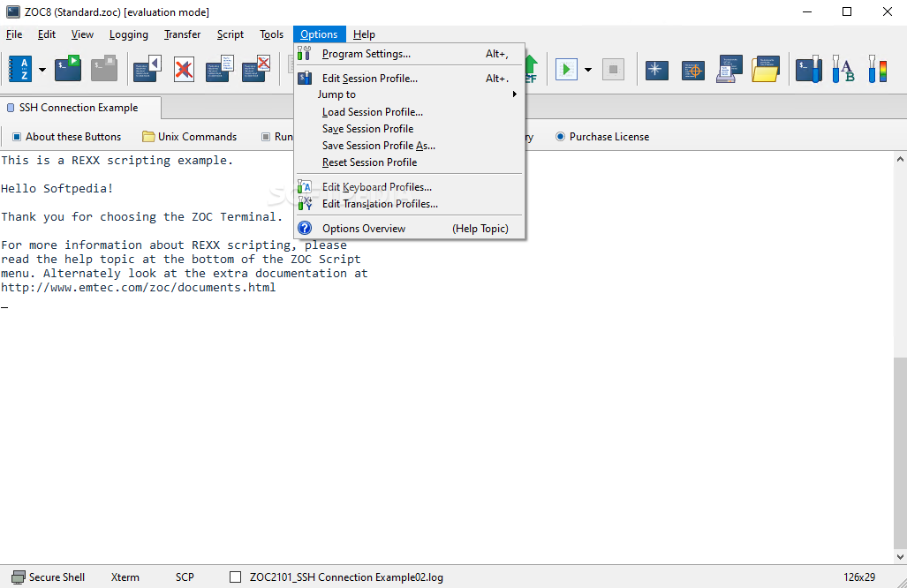The image size is (907, 588).
Task: Click the log file name in status bar
Action: click(346, 577)
